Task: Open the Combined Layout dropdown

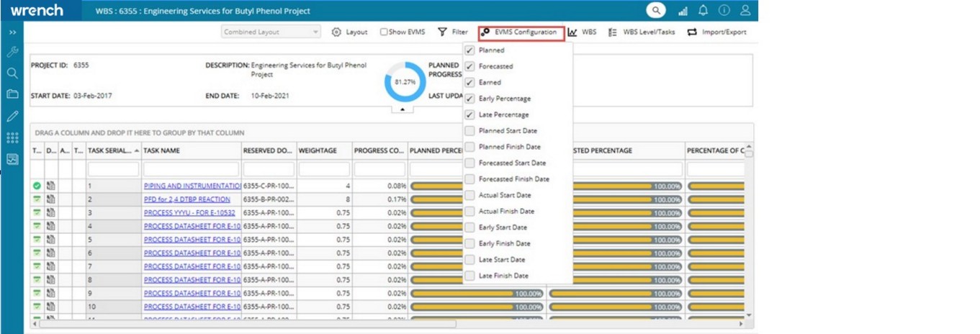Action: (270, 32)
